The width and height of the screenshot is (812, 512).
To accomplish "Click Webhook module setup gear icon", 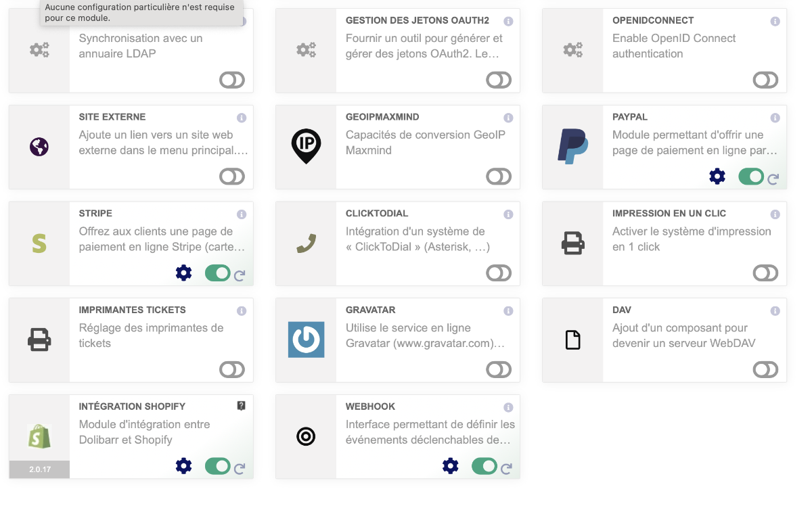I will tap(451, 465).
